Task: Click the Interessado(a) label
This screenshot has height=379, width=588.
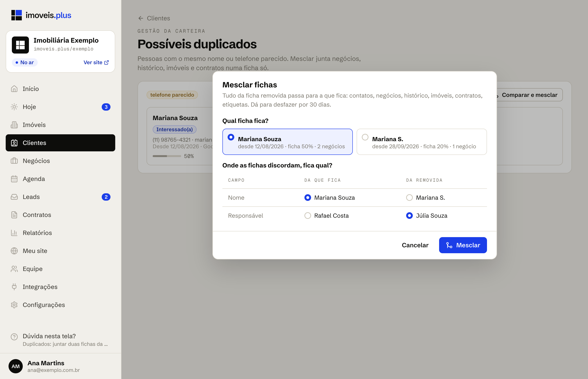Action: pos(175,129)
